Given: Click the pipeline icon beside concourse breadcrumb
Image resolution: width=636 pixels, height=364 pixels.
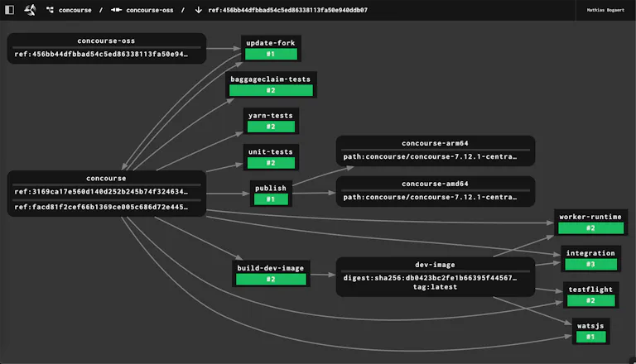Looking at the screenshot, I should pyautogui.click(x=50, y=10).
